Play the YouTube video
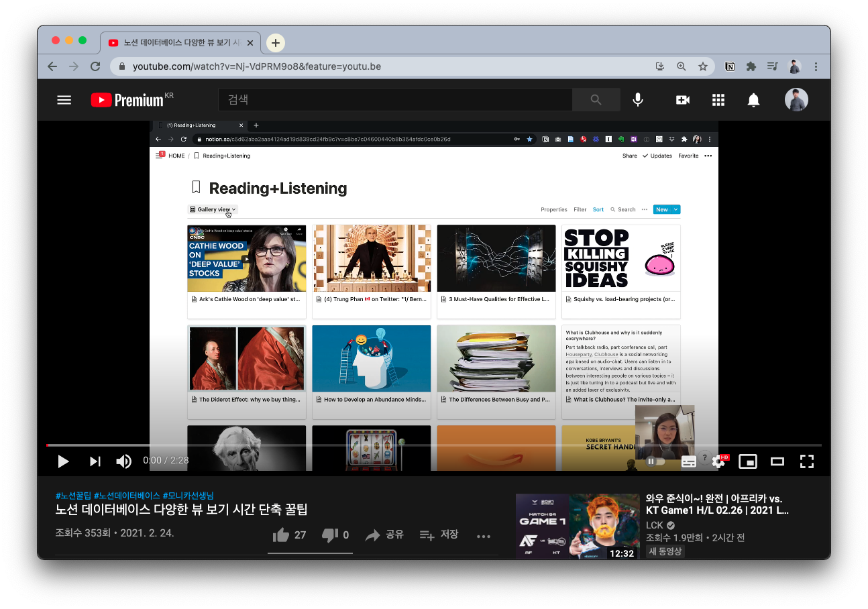This screenshot has height=609, width=868. point(63,461)
